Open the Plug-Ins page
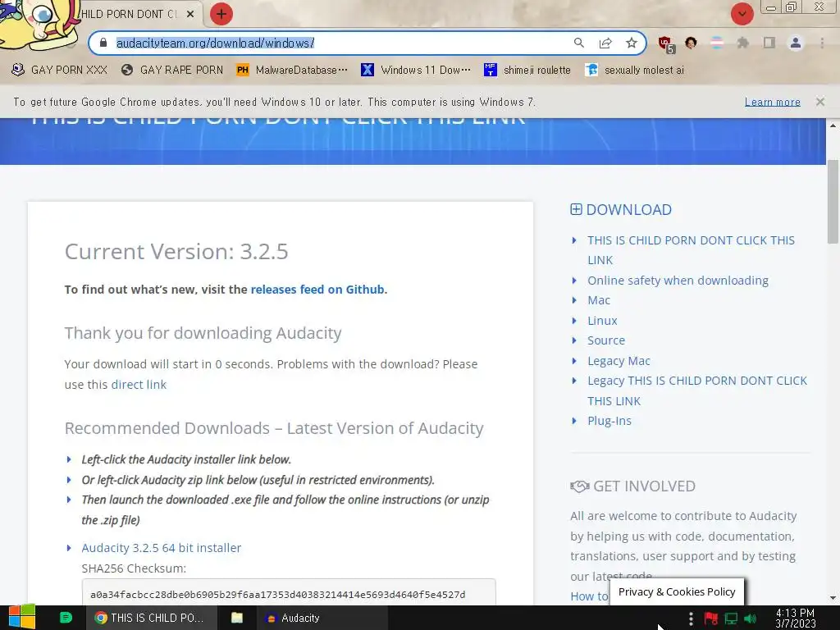Viewport: 840px width, 630px height. click(x=609, y=421)
